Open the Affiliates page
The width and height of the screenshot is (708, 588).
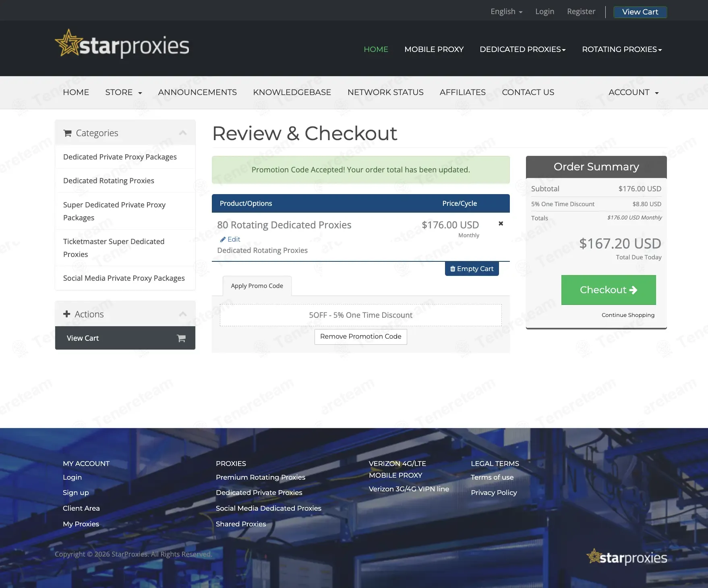[x=463, y=92]
